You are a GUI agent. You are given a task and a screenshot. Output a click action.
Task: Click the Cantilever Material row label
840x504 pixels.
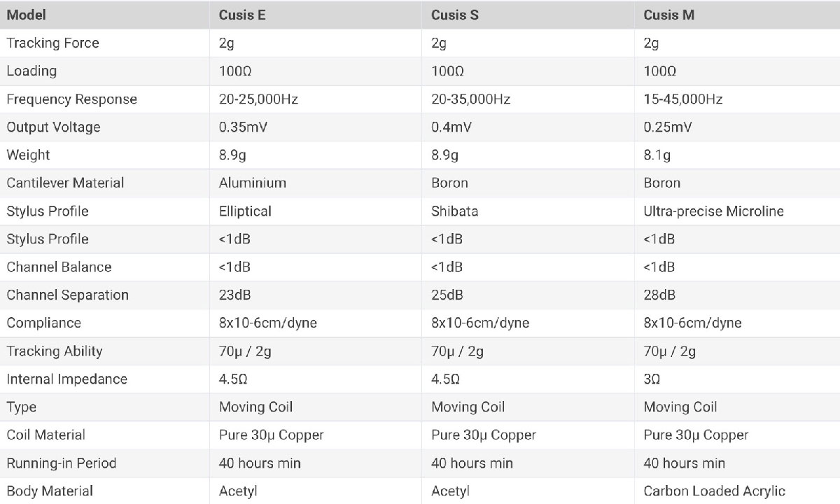click(65, 183)
